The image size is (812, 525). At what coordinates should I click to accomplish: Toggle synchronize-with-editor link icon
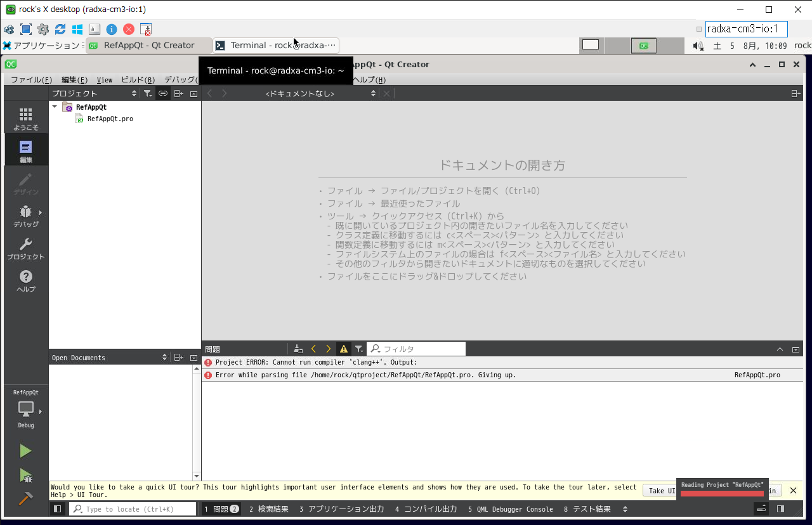(163, 93)
